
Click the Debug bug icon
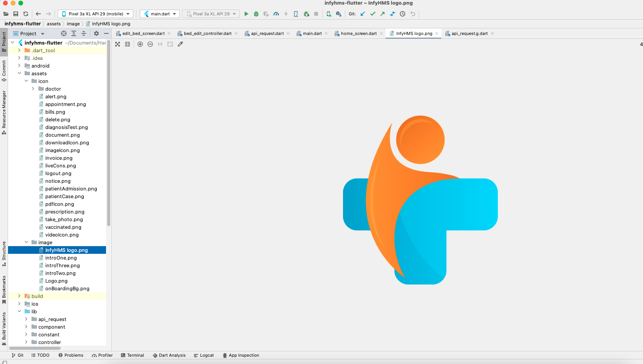pyautogui.click(x=256, y=14)
